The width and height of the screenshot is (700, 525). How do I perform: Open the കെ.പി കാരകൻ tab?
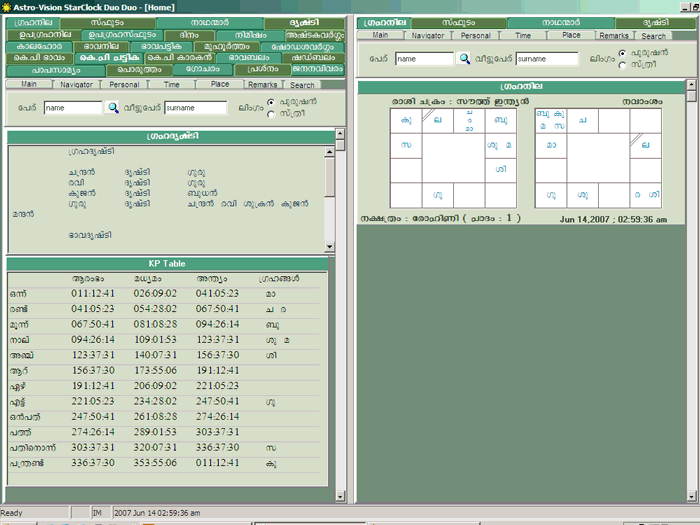(180, 58)
